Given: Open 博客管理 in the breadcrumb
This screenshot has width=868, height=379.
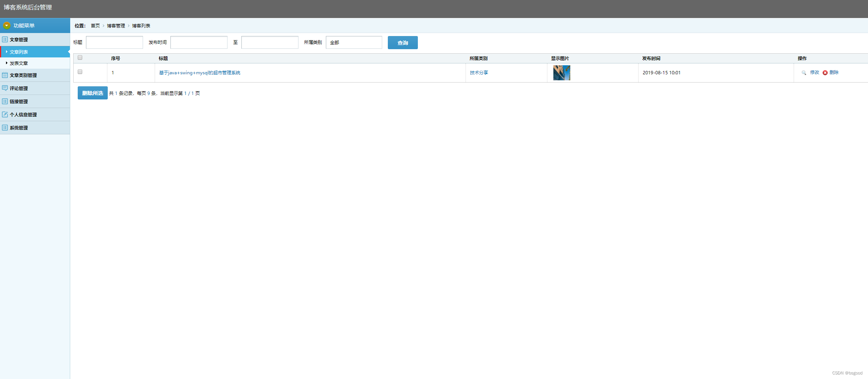Looking at the screenshot, I should pyautogui.click(x=116, y=26).
